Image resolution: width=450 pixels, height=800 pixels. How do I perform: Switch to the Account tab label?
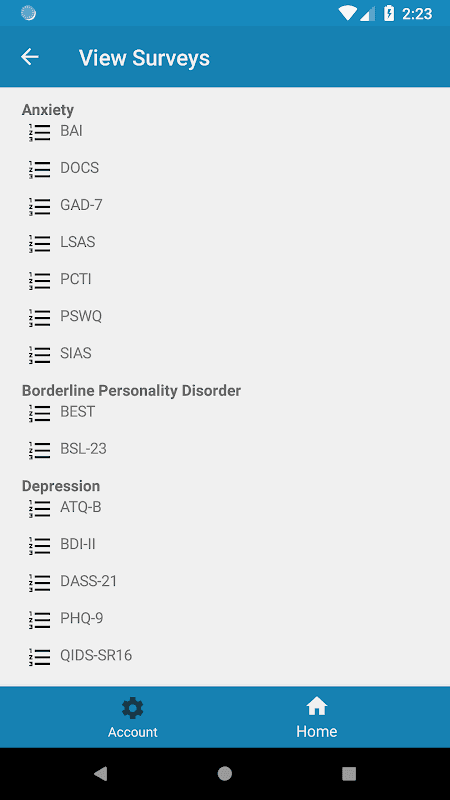133,732
